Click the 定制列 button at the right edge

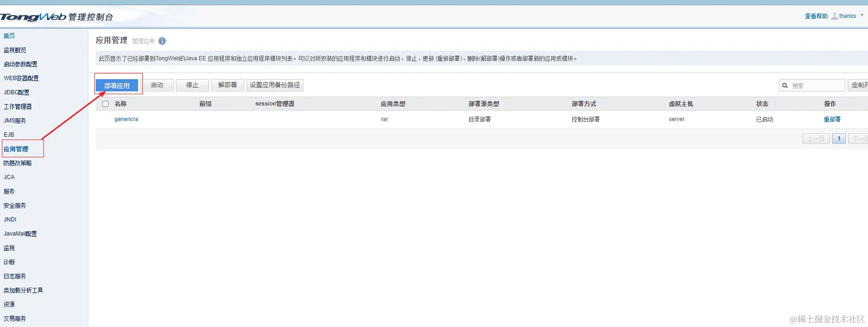[x=859, y=85]
